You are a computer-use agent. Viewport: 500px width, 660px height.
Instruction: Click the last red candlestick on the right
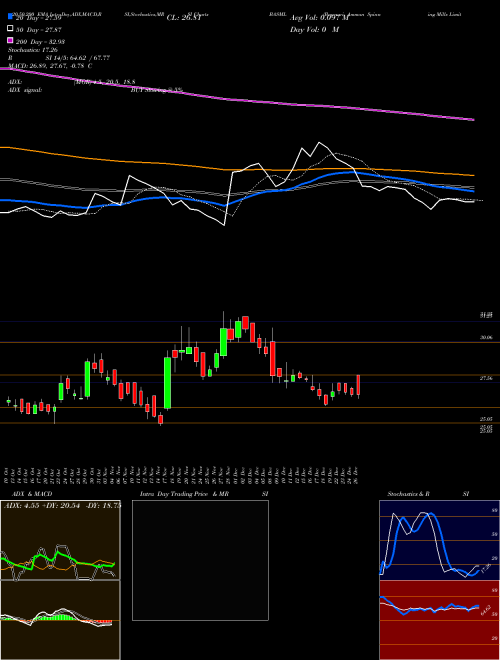click(x=358, y=385)
